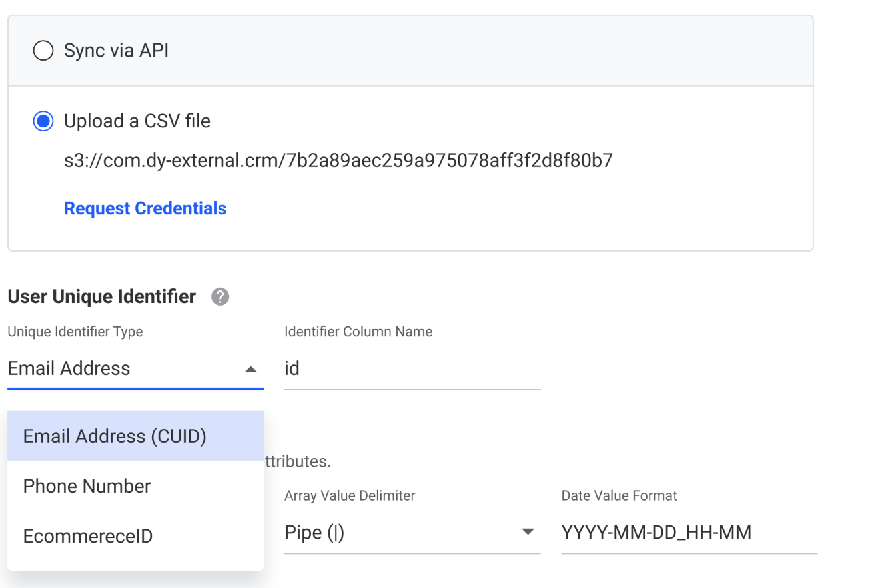The image size is (878, 588).
Task: Select the Upload a CSV file radio button
Action: coord(43,121)
